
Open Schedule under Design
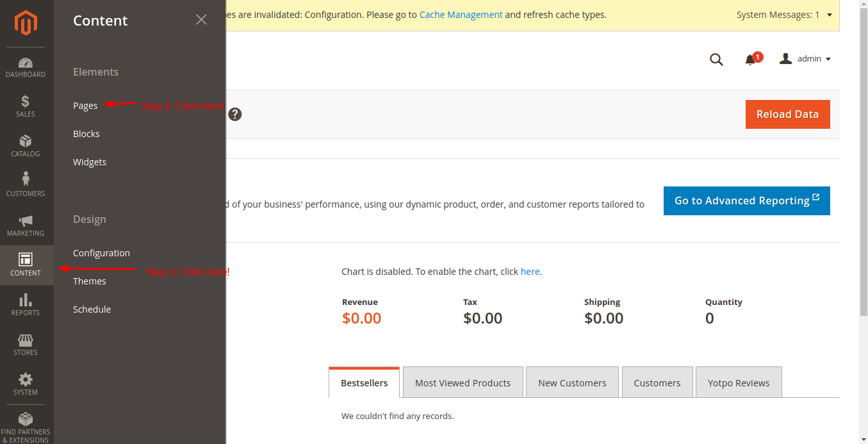[92, 309]
